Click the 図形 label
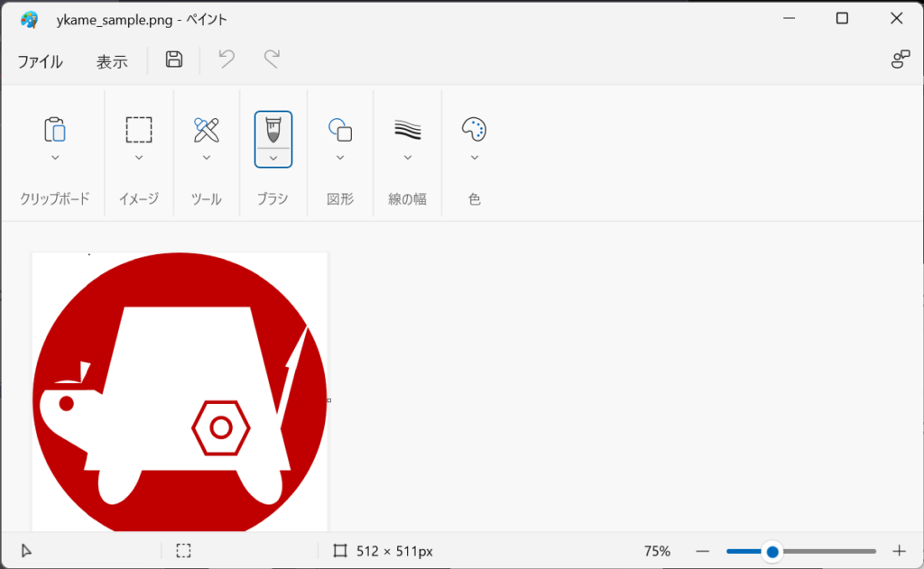The height and width of the screenshot is (569, 924). click(x=340, y=199)
